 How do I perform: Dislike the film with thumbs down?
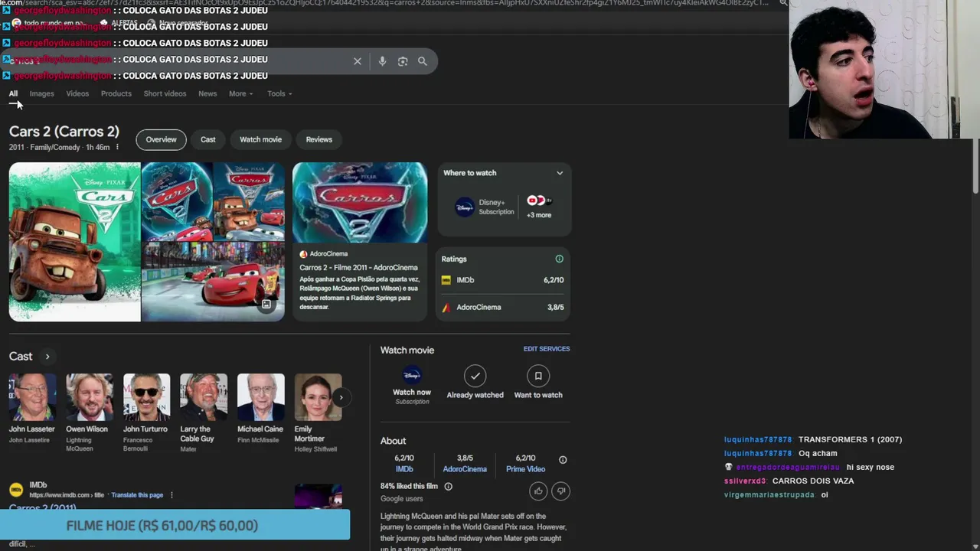(560, 491)
